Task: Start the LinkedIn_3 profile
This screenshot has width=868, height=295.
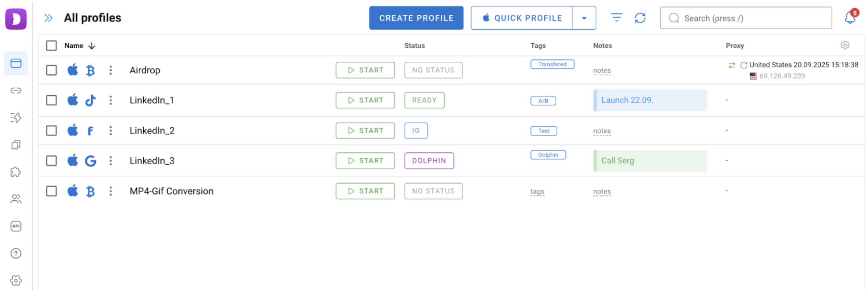Action: 365,161
